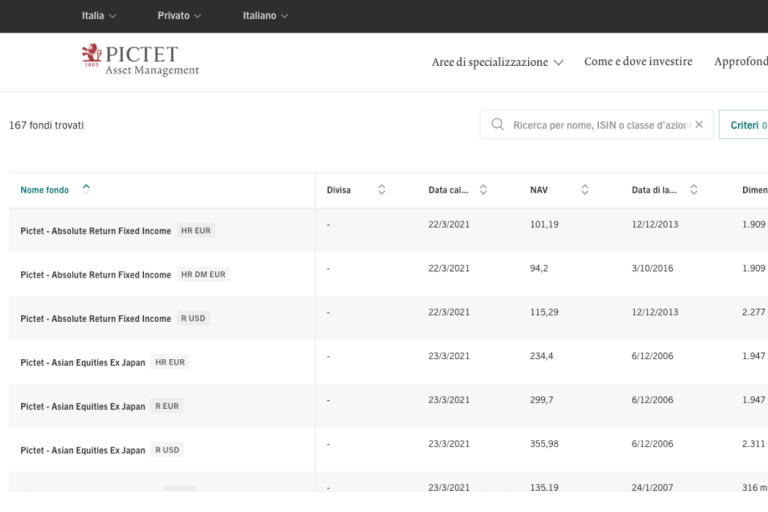This screenshot has height=512, width=768.
Task: Sort the Data cal... column
Action: pyautogui.click(x=483, y=190)
